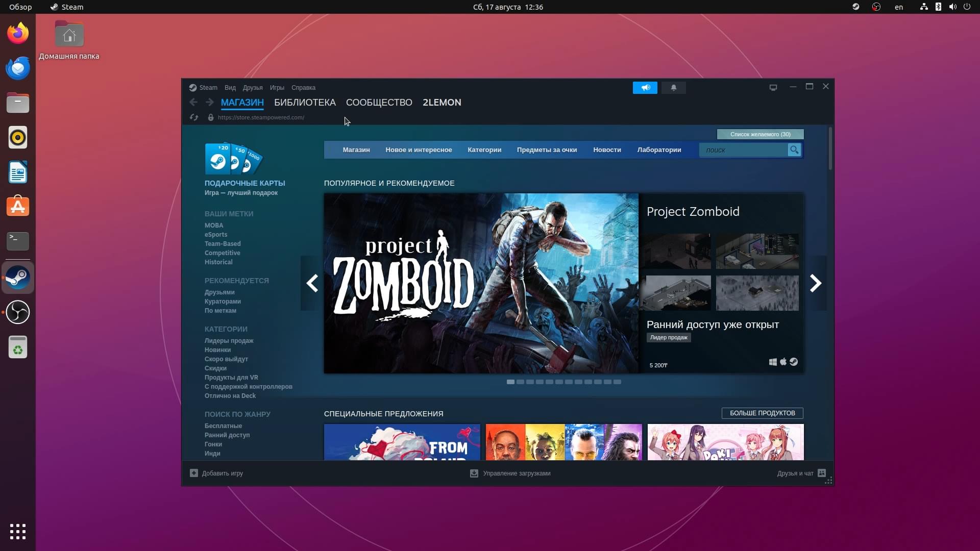Click the magnifier search button in the store
Viewport: 980px width, 551px height.
[x=794, y=150]
